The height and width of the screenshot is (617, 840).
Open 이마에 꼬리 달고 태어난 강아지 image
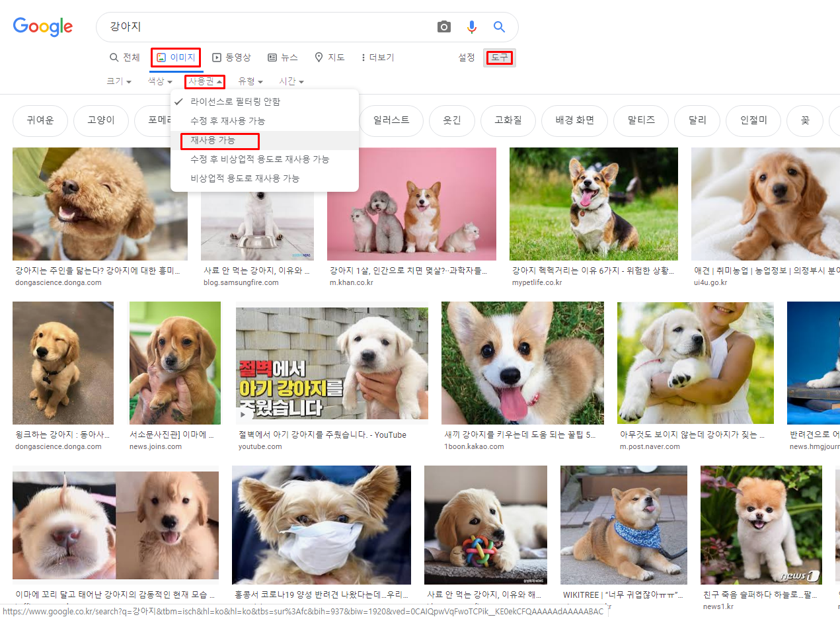click(x=116, y=525)
